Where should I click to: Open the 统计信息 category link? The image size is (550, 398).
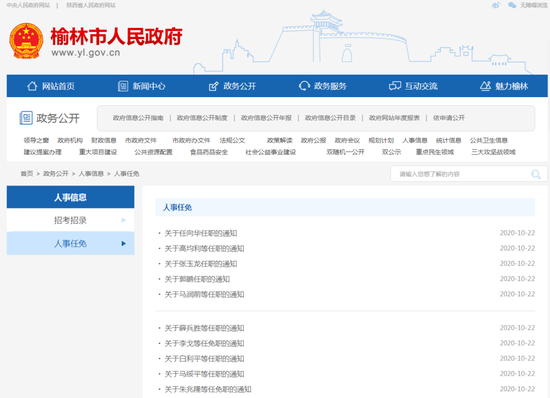[448, 140]
